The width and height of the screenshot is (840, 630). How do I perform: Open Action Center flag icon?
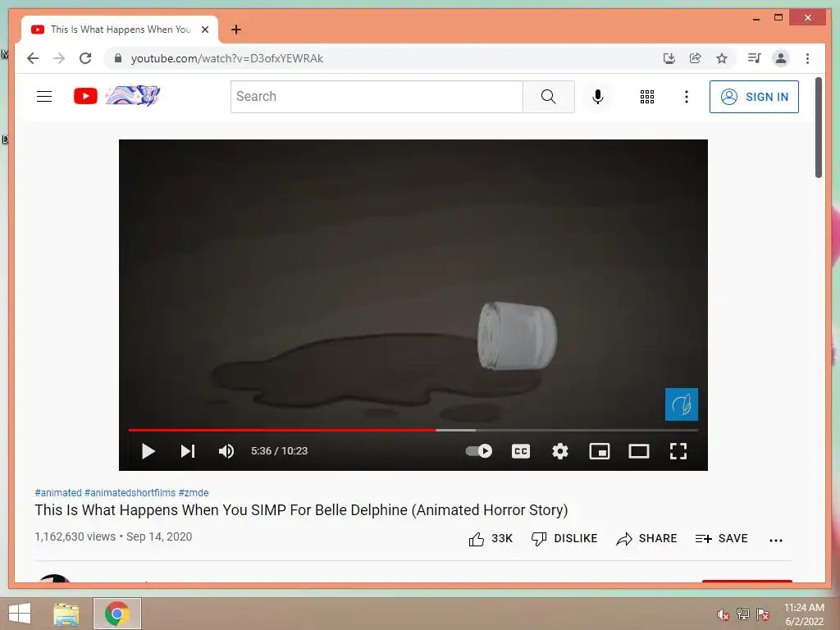pos(763,614)
